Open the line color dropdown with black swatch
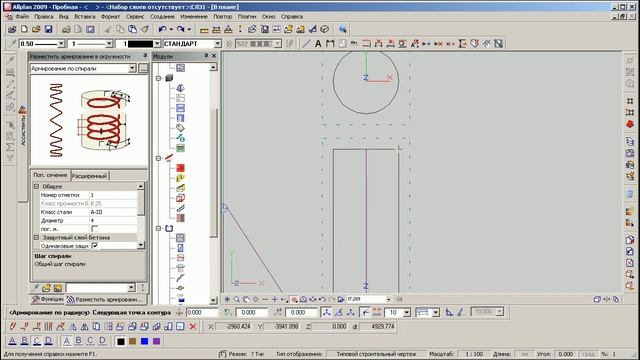This screenshot has height=360, width=640. [x=157, y=43]
